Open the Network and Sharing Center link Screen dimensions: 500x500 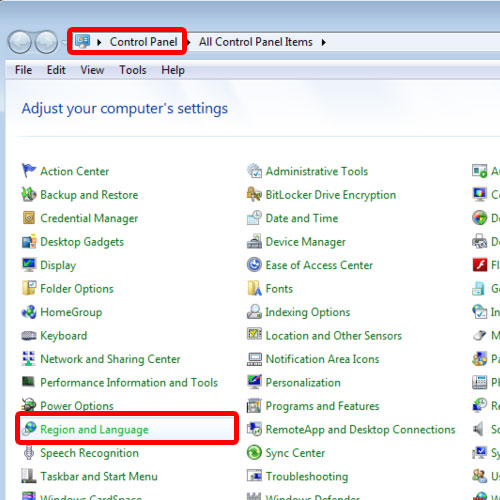tap(110, 359)
